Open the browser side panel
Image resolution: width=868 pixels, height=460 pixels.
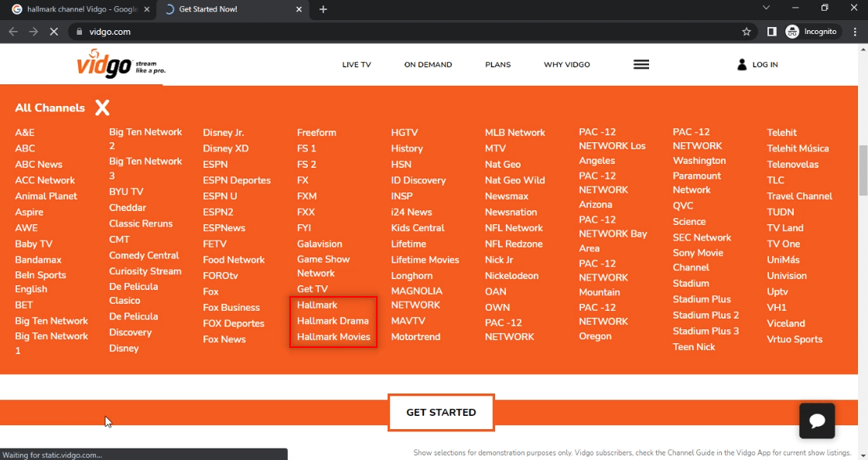click(771, 32)
